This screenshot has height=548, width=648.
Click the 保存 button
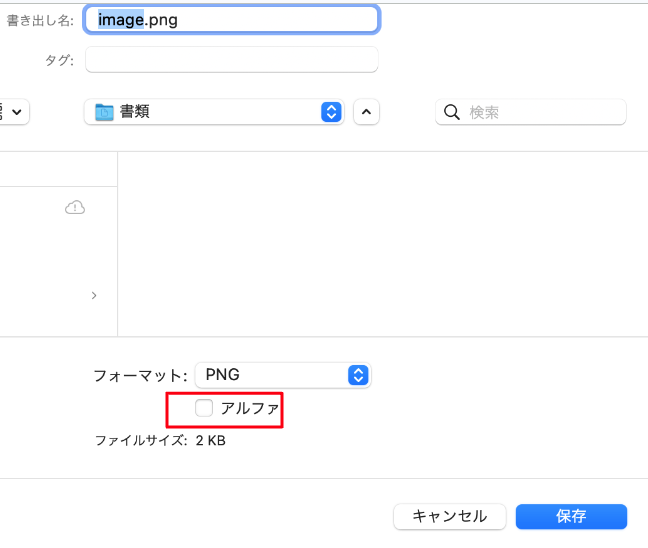(571, 516)
